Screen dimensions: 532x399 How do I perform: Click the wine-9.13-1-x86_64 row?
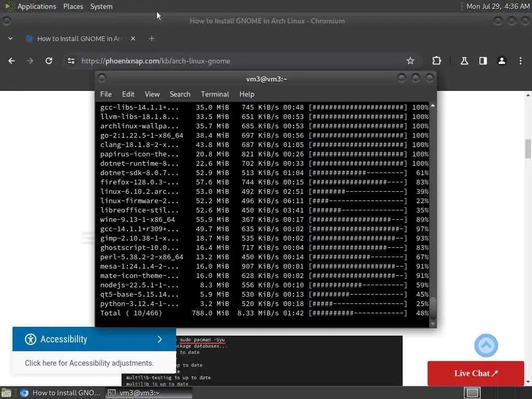pos(264,220)
